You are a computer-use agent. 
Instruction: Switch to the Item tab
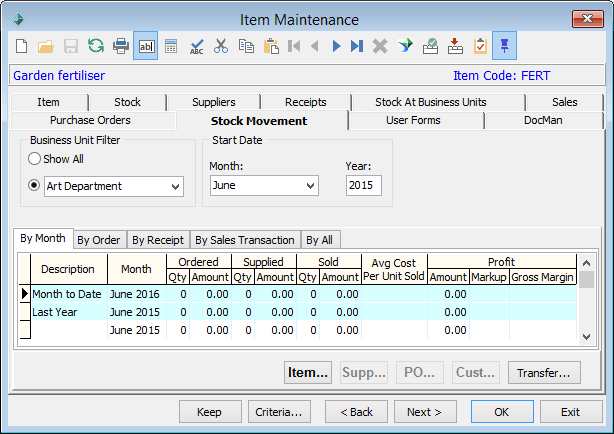click(49, 102)
